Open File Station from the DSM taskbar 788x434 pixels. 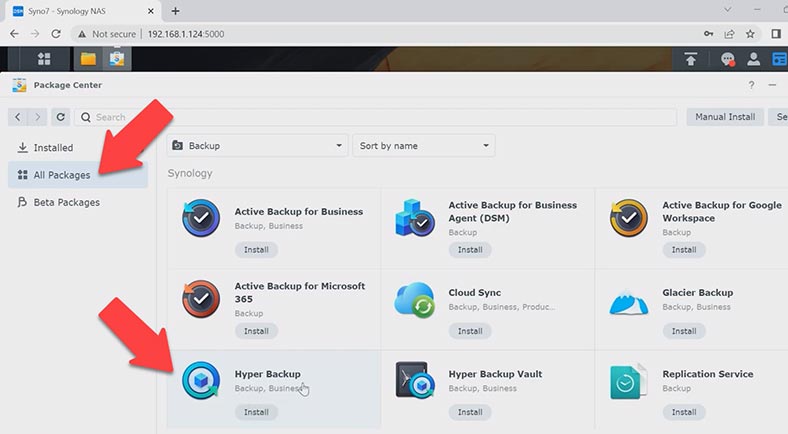(88, 59)
